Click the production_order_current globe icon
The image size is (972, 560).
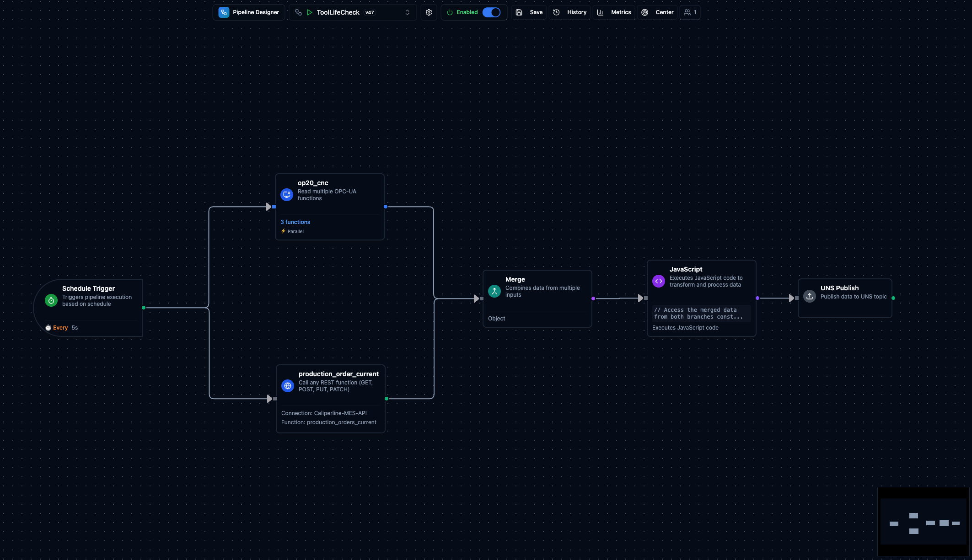pyautogui.click(x=288, y=386)
